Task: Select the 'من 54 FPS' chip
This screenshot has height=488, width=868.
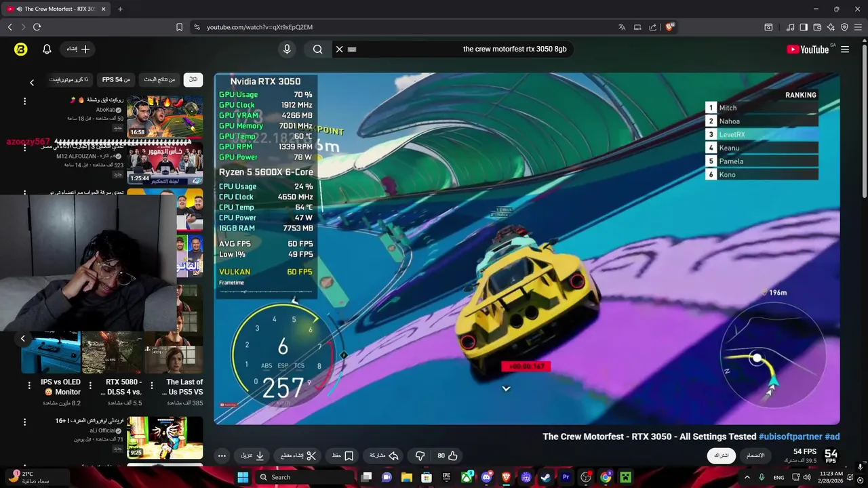Action: [116, 80]
